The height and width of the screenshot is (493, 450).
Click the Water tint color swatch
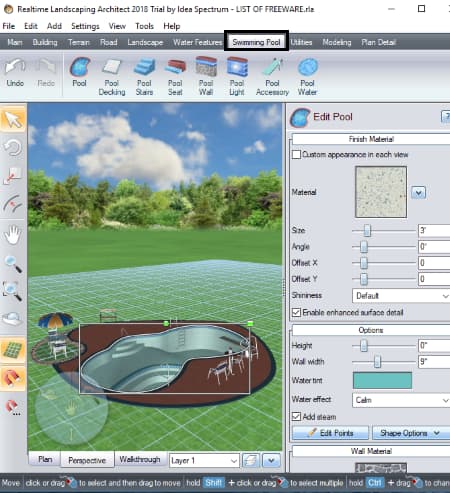point(382,381)
